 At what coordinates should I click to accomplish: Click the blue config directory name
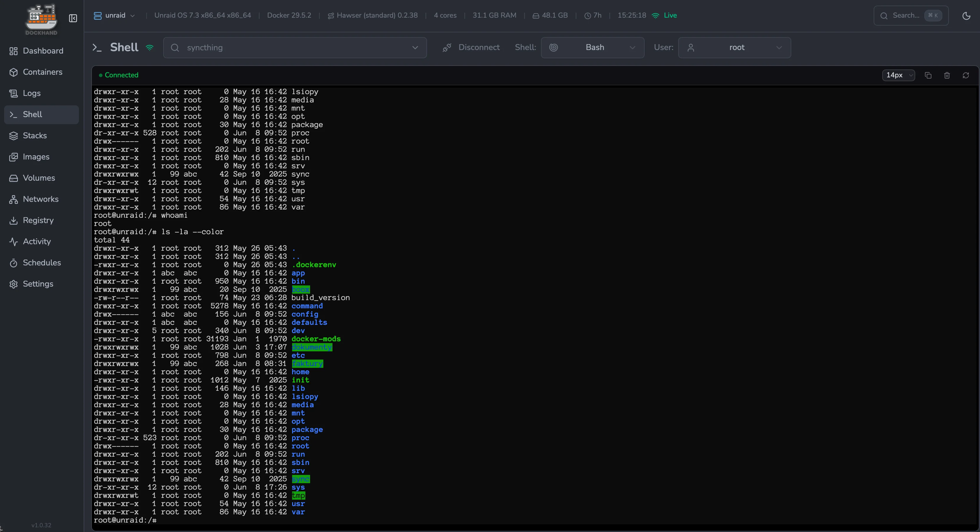tap(305, 314)
